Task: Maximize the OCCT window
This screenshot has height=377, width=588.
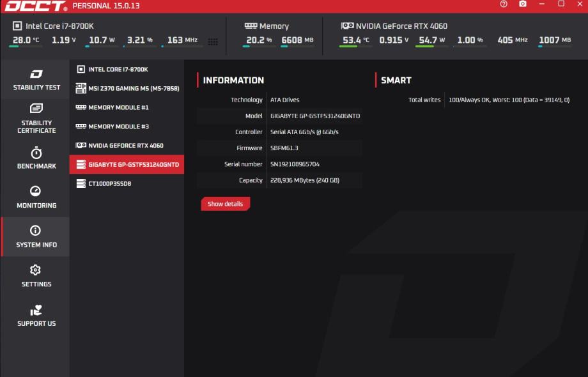Action: coord(561,4)
